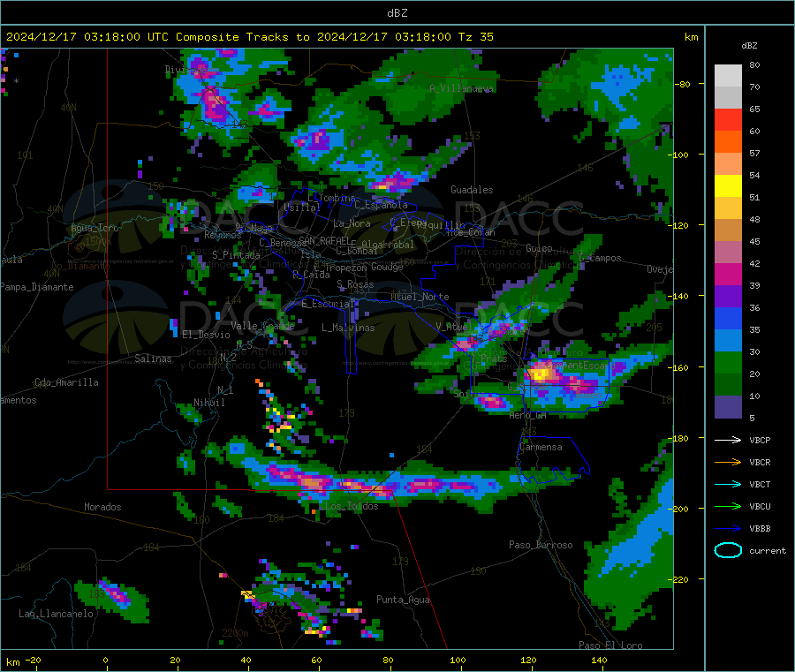Click the white VBCP arrow legend icon
Image resolution: width=795 pixels, height=672 pixels.
tap(728, 440)
